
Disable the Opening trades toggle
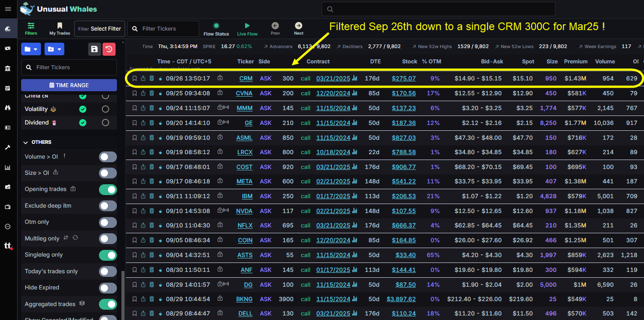108,189
